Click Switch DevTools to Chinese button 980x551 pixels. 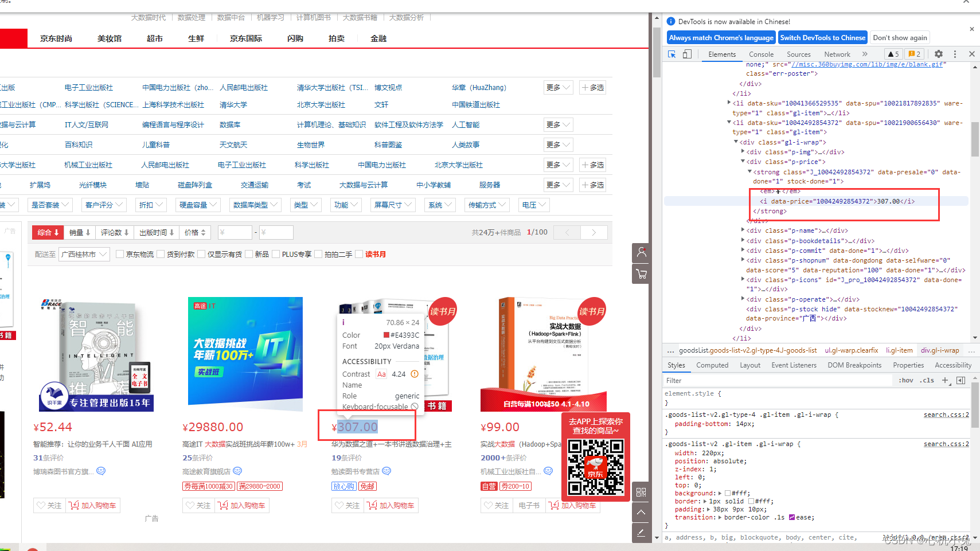(823, 38)
